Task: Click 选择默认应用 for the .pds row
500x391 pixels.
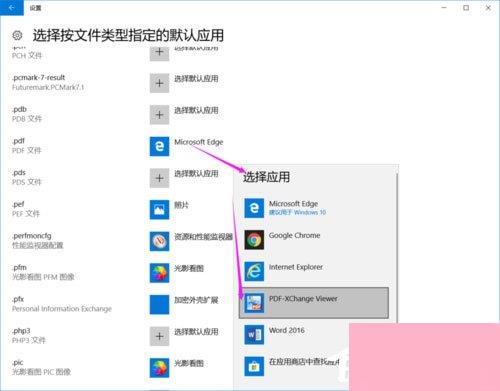Action: tap(196, 174)
